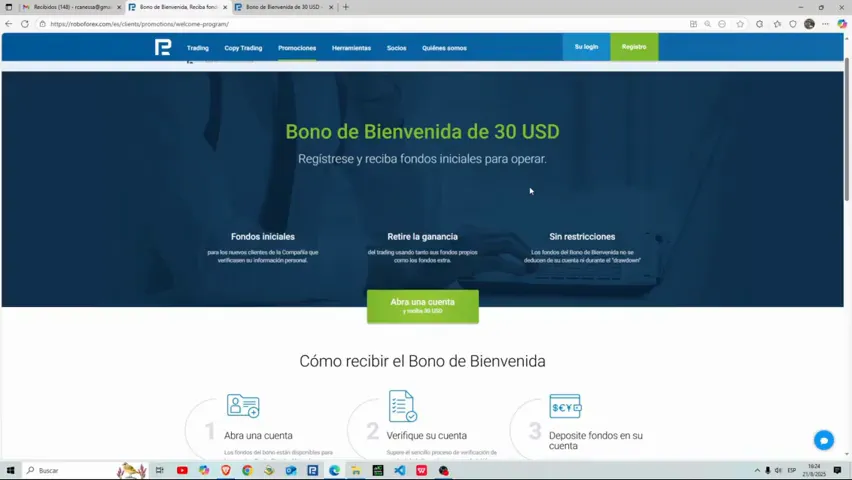Launch Google Chrome from the taskbar
852x480 pixels.
247,470
